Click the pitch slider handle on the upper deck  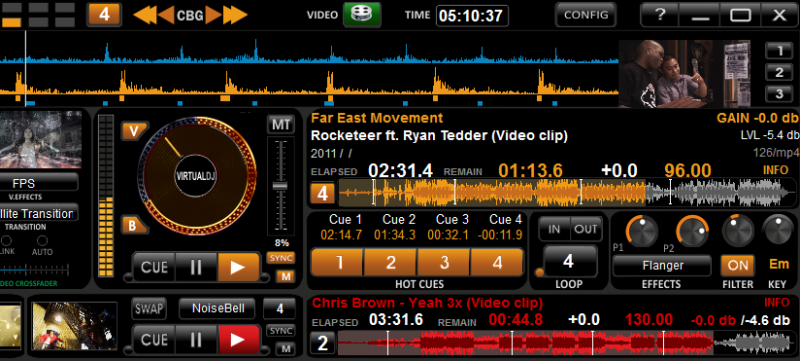[x=280, y=186]
